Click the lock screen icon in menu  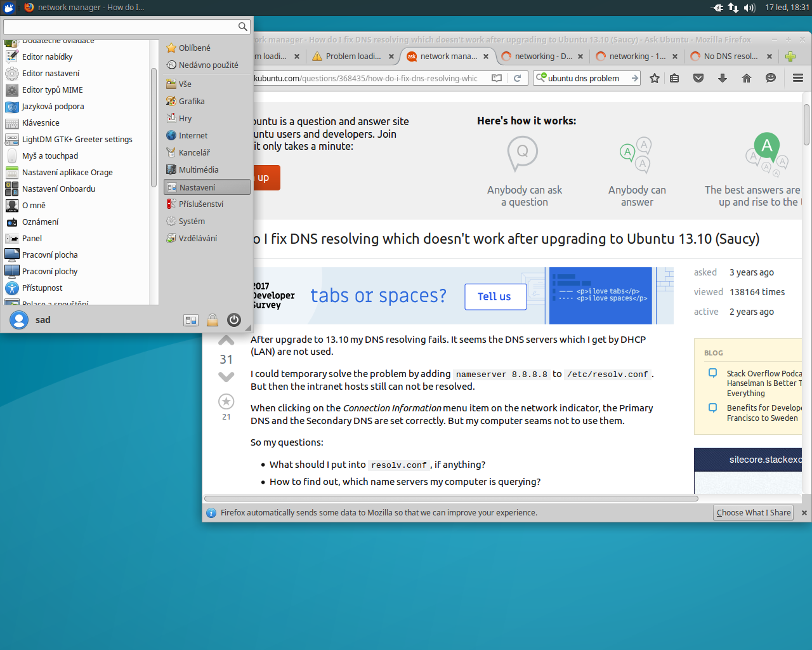213,320
